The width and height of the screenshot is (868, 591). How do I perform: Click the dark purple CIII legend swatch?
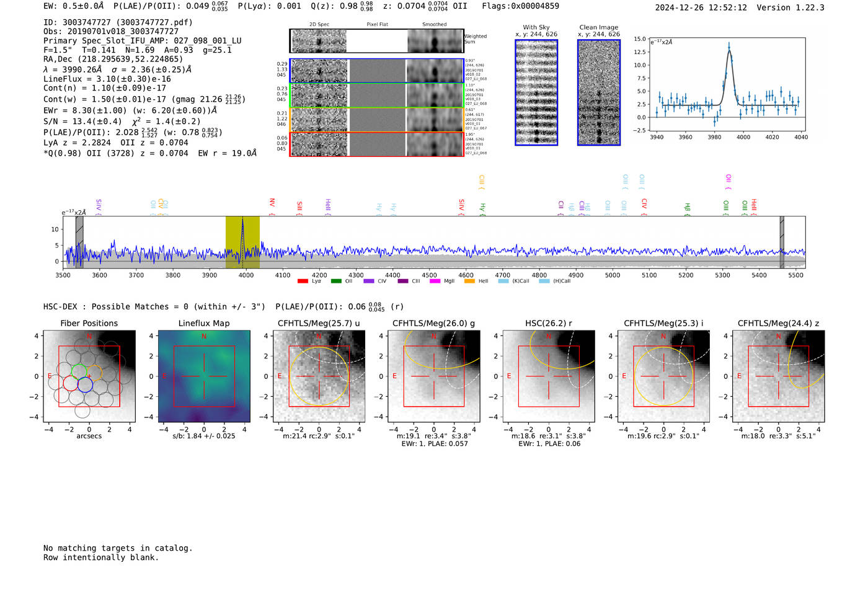tap(403, 281)
